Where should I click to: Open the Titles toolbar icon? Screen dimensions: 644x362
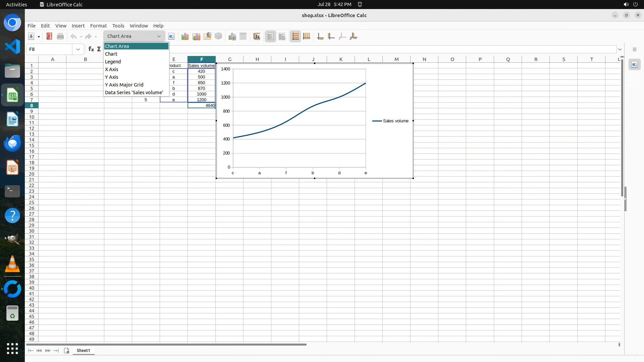[257, 36]
